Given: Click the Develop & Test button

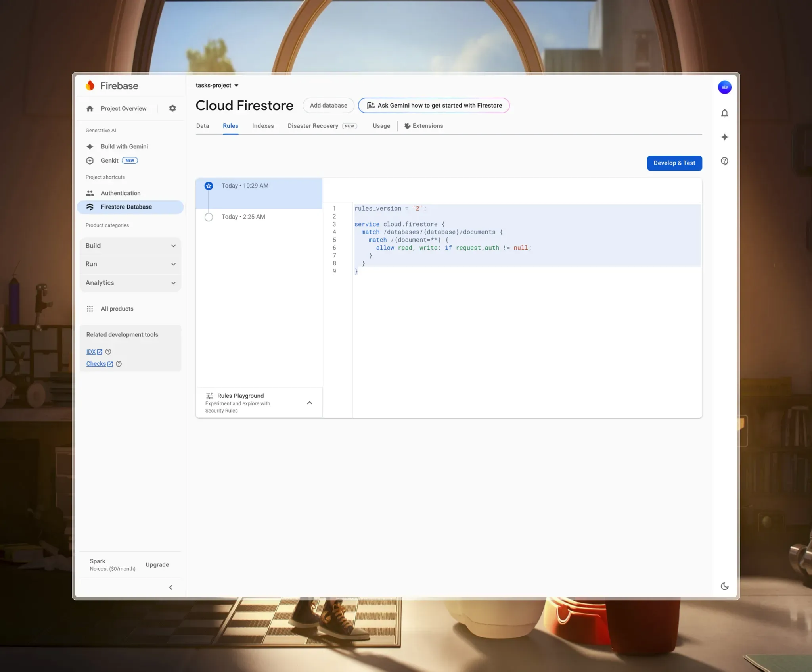Looking at the screenshot, I should coord(674,163).
